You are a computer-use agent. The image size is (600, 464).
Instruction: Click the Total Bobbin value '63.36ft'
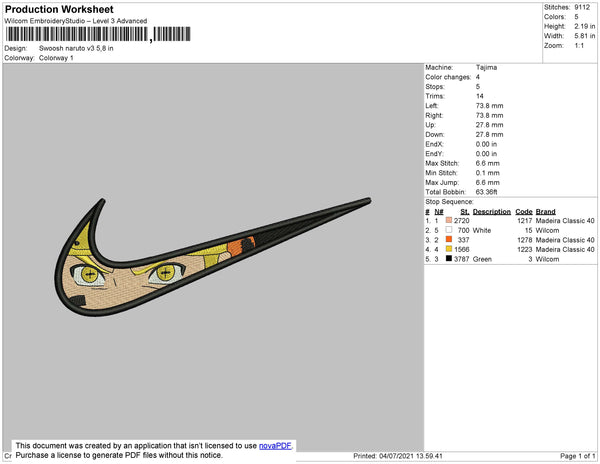486,192
